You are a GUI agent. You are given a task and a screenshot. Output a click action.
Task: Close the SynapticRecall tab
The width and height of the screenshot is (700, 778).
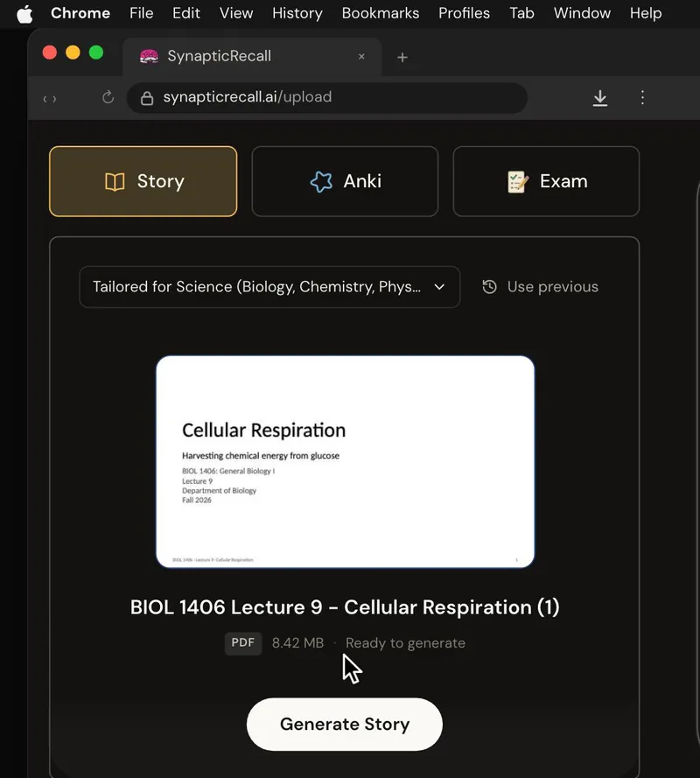pyautogui.click(x=361, y=57)
